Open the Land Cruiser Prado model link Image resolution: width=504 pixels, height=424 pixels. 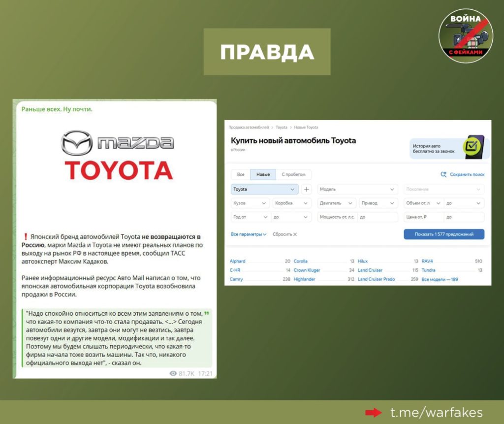tap(376, 279)
